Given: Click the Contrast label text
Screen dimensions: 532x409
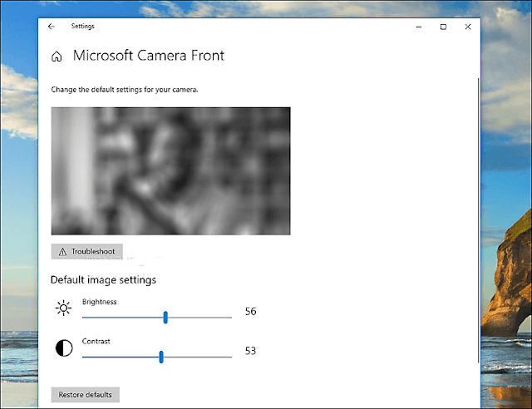Looking at the screenshot, I should pos(96,342).
